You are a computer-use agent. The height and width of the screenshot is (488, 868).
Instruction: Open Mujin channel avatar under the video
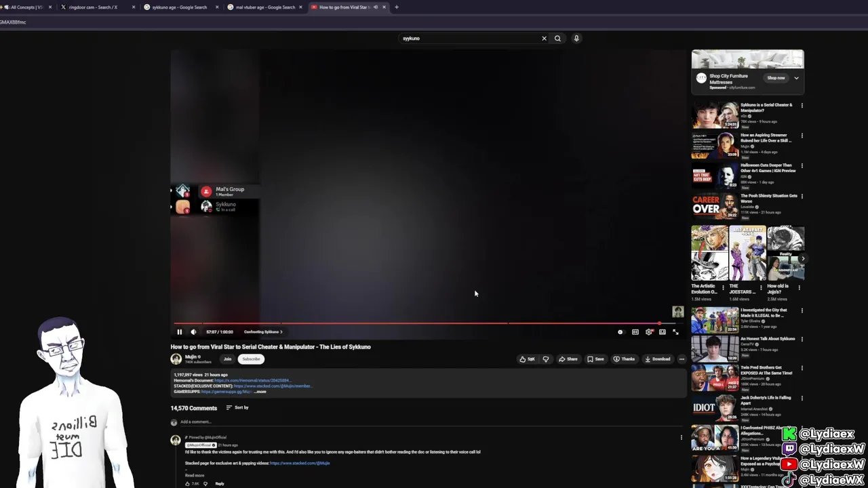176,359
